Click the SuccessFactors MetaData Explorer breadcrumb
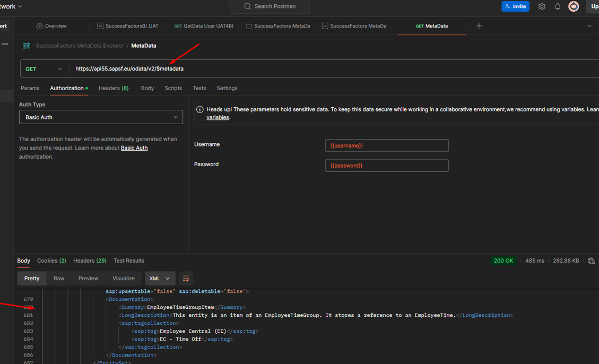Viewport: 599px width, 364px height. (80, 46)
